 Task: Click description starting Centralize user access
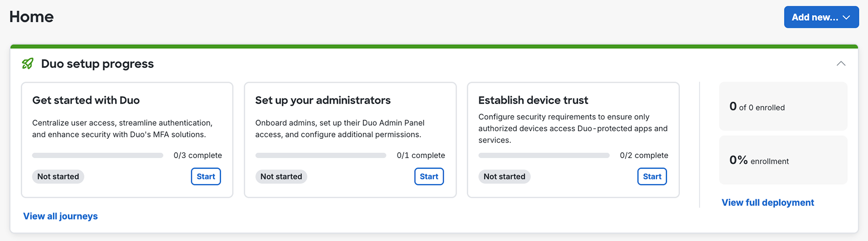122,129
